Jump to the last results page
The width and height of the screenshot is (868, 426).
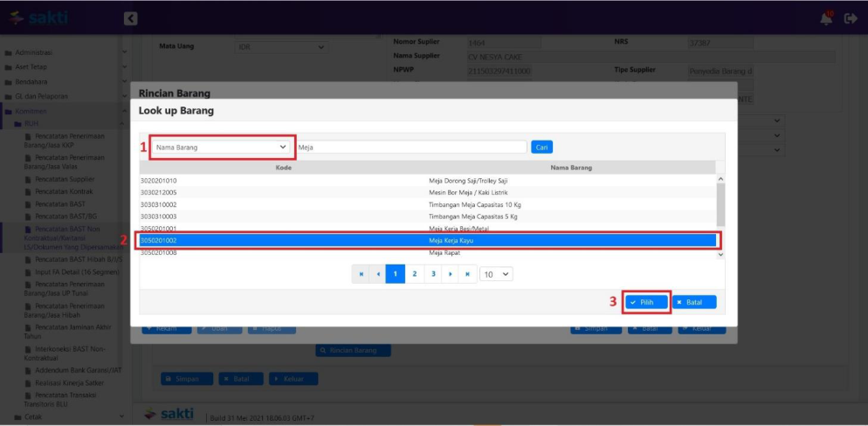469,274
